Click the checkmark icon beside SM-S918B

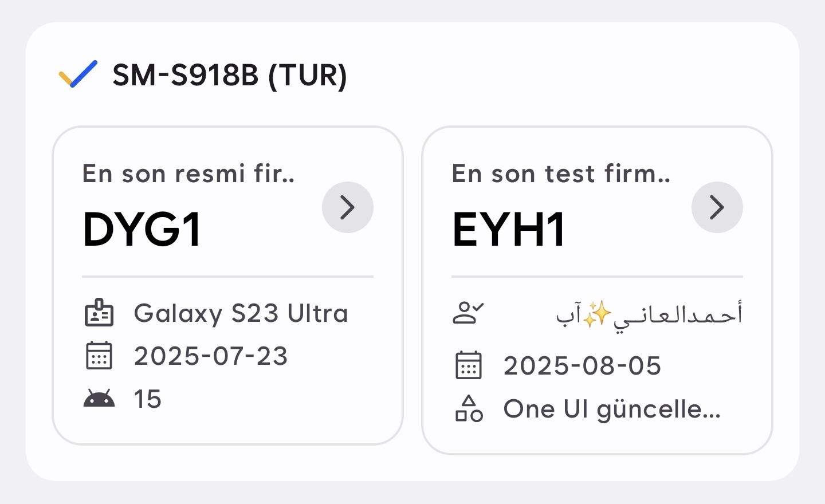78,74
